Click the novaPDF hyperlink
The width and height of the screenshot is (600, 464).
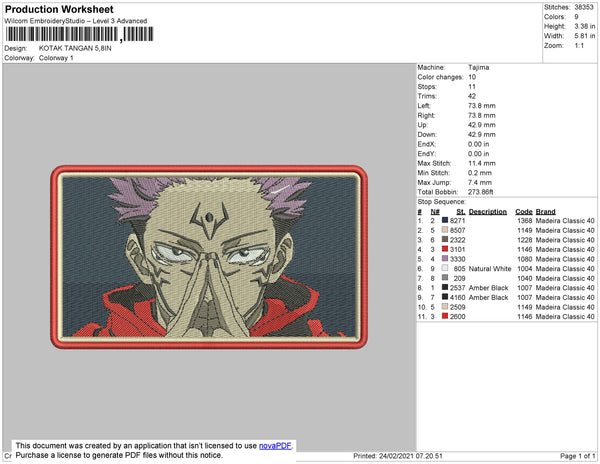click(275, 446)
